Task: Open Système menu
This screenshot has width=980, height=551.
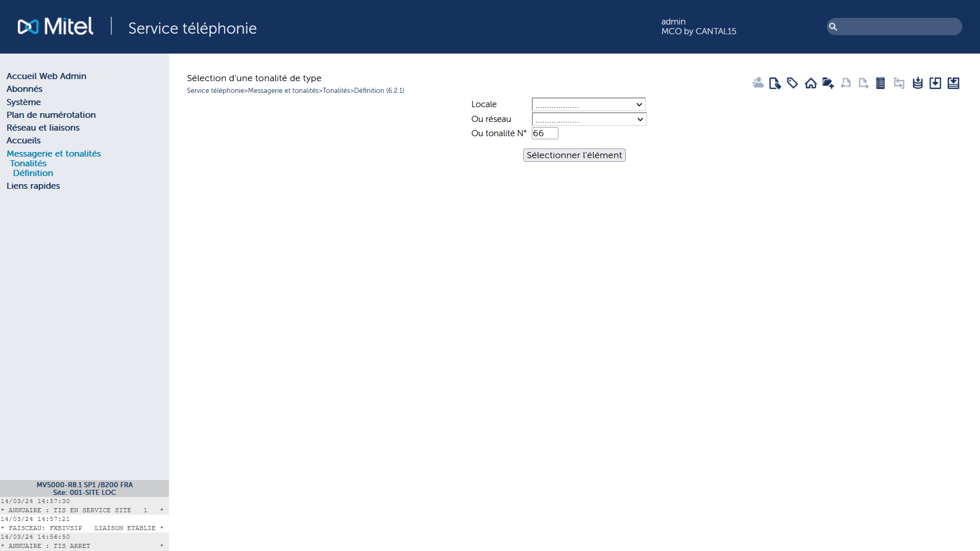Action: pos(23,102)
